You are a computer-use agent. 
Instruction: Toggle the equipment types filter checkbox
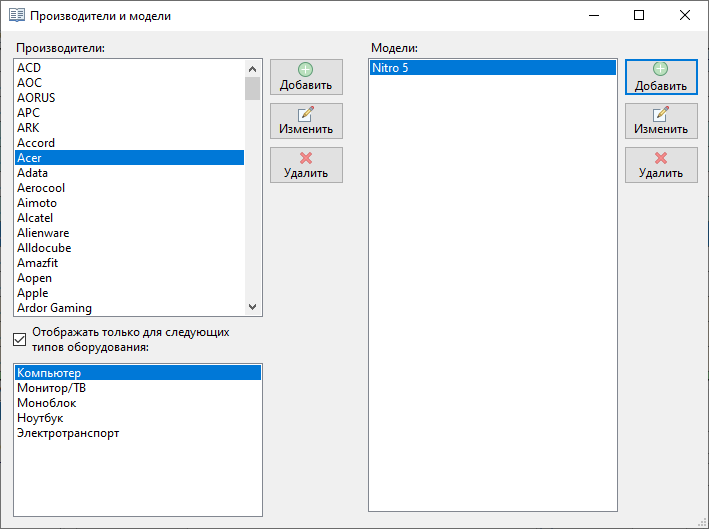(19, 339)
